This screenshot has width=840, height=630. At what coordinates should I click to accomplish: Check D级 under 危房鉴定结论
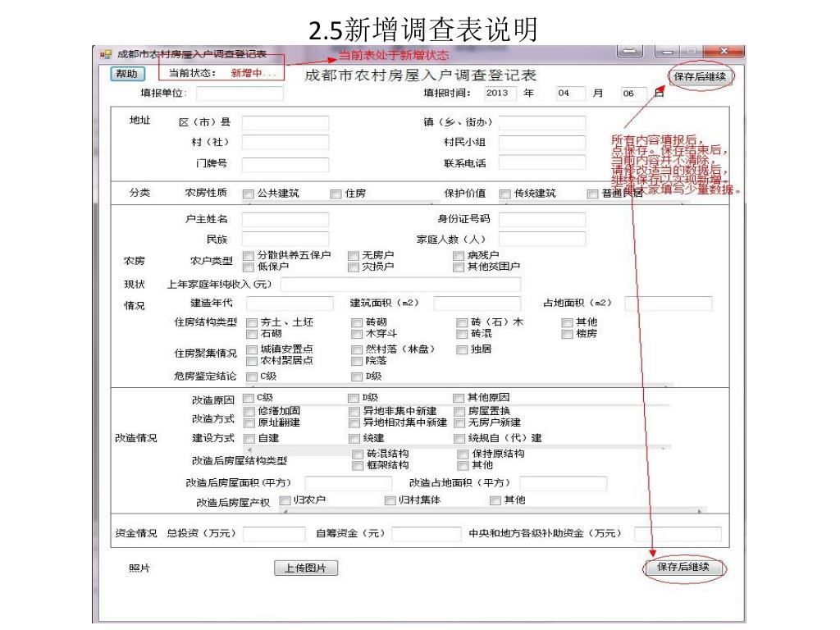(357, 377)
